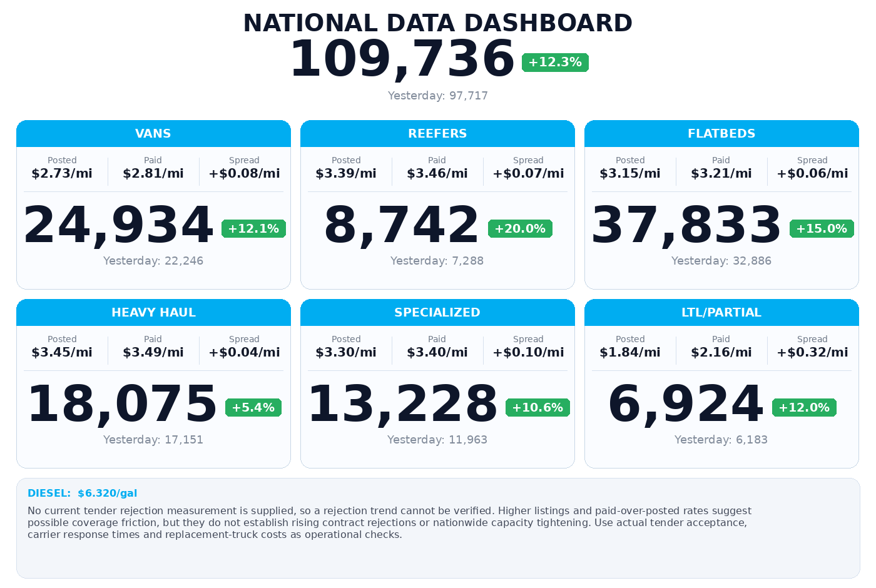Screen dimensions: 876x588
Task: Click Vans posted rate $2.73/mi
Action: tap(62, 173)
